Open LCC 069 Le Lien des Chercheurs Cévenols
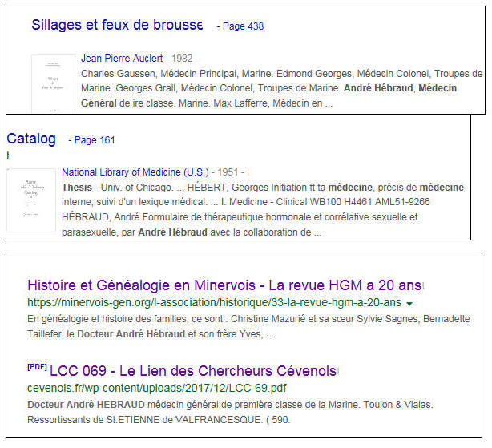 (x=192, y=371)
